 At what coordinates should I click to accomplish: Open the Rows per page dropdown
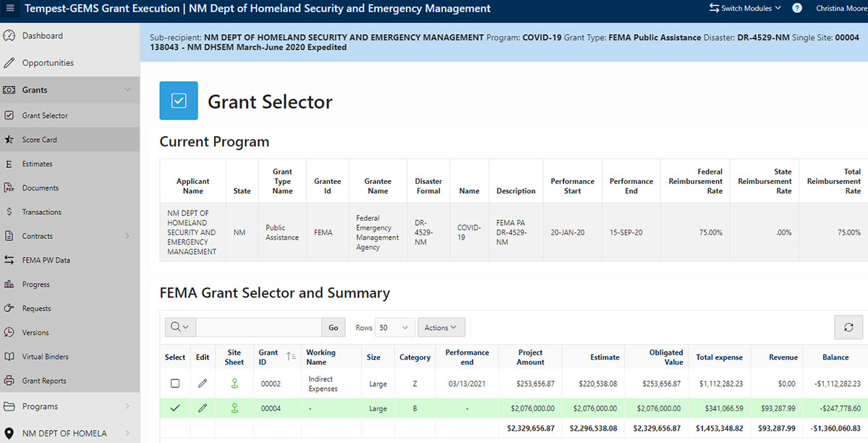tap(395, 327)
